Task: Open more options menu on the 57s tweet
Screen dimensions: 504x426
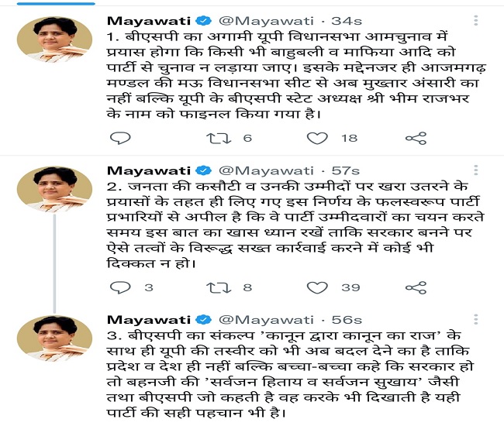Action: pyautogui.click(x=476, y=170)
